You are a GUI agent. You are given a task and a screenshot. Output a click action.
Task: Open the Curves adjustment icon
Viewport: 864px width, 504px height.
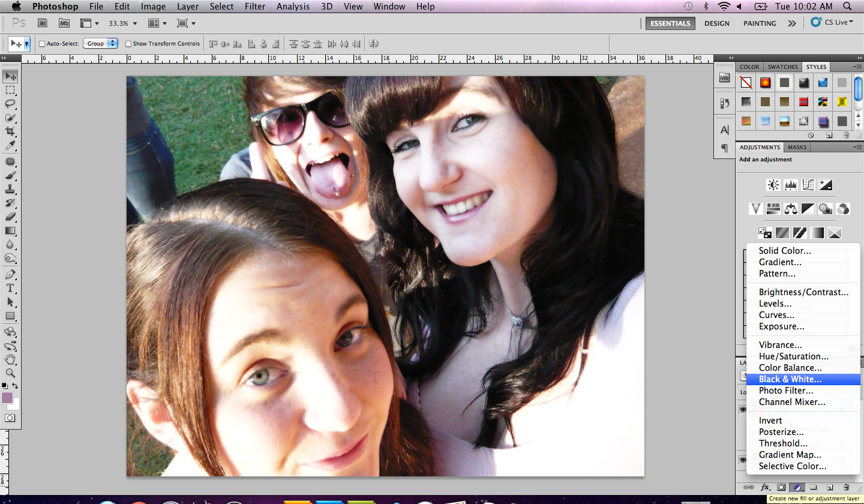coord(808,184)
